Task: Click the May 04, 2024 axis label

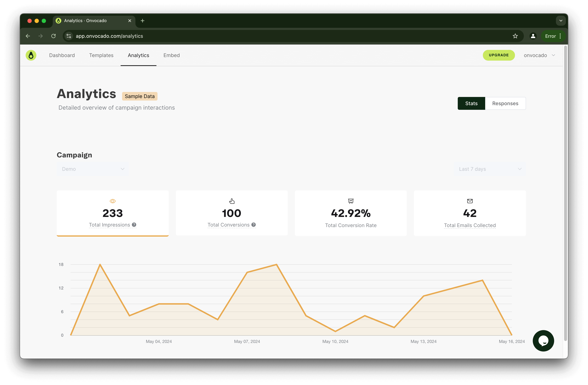Action: [x=159, y=341]
